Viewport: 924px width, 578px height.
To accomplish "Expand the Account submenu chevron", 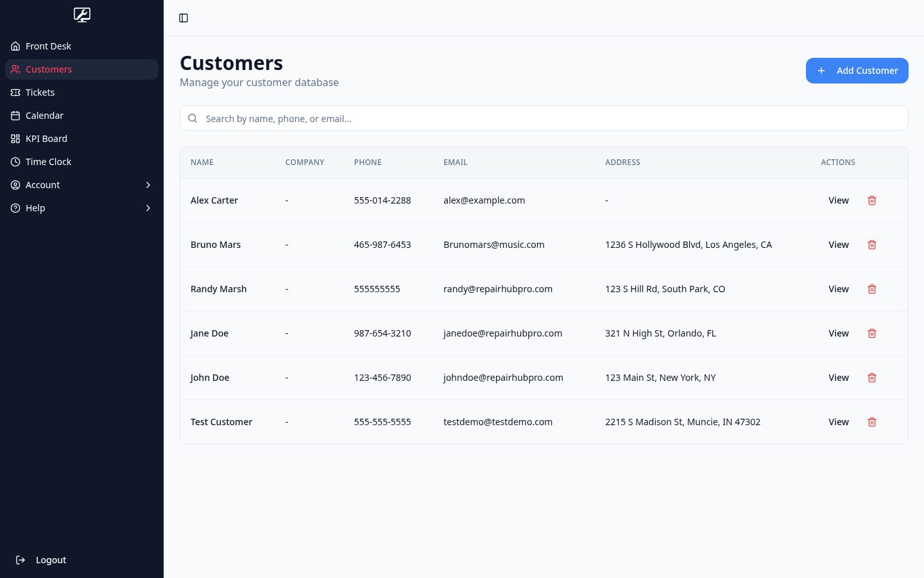I will click(x=148, y=185).
